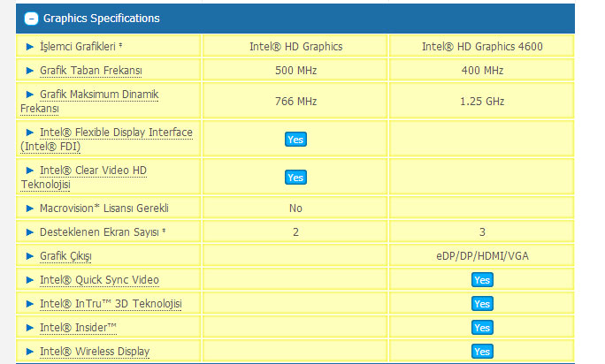Select the supported displays value 2
605x364 pixels.
pyautogui.click(x=295, y=232)
